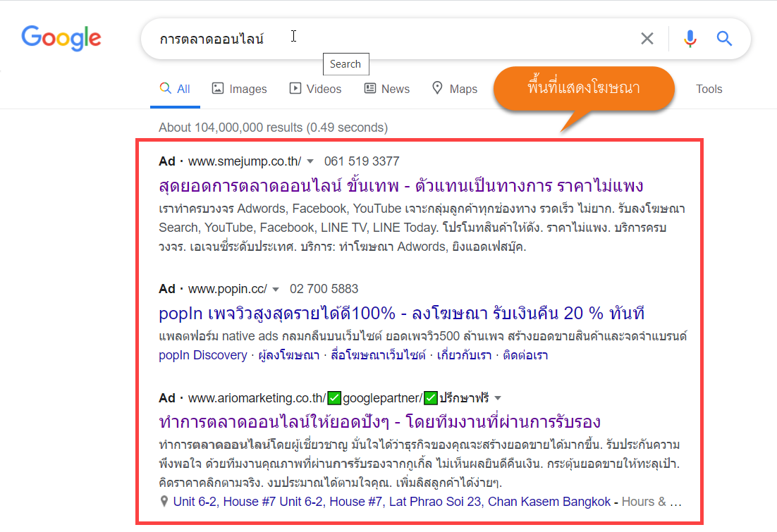Image resolution: width=777 pixels, height=532 pixels.
Task: Follow the ผู้ลงโฆษณา sitelink
Action: (289, 355)
